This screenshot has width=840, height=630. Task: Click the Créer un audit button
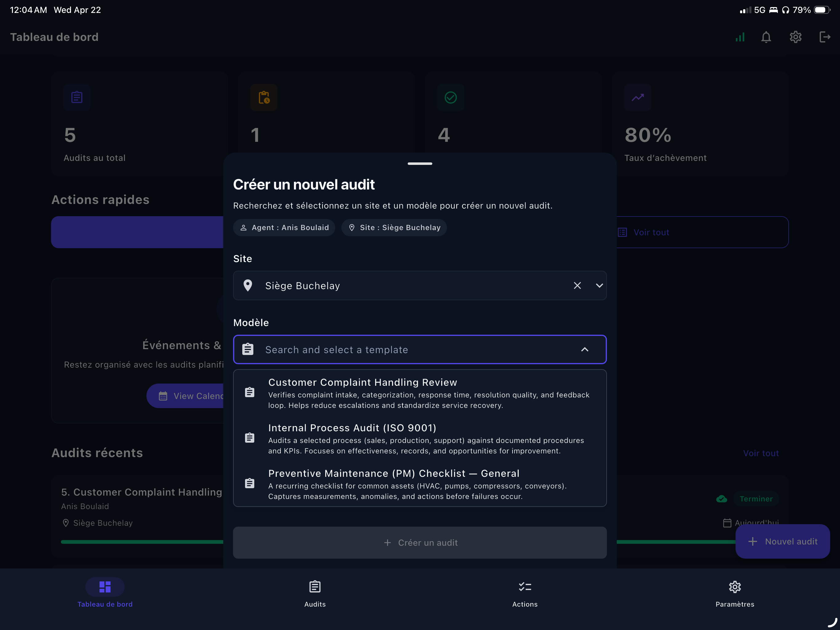point(420,543)
